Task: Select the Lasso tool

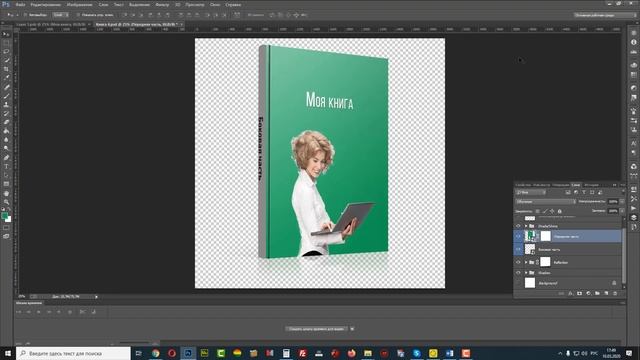Action: (6, 51)
